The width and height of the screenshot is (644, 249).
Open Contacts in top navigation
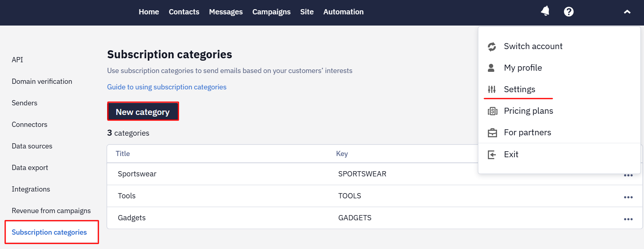click(x=184, y=12)
